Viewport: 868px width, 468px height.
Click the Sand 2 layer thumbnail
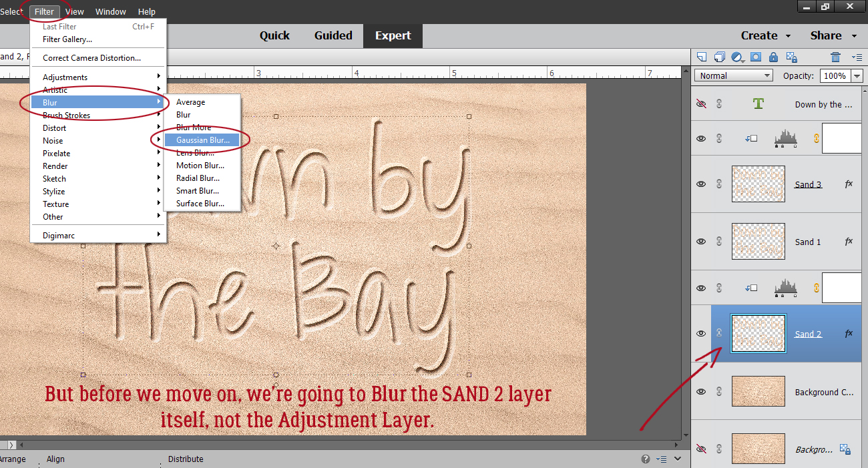tap(758, 334)
